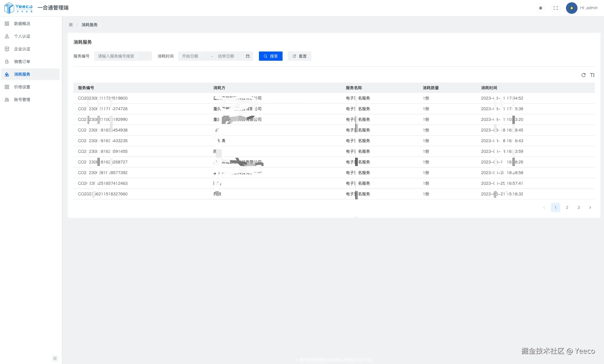
Task: Click the table refresh icon
Action: pos(584,75)
